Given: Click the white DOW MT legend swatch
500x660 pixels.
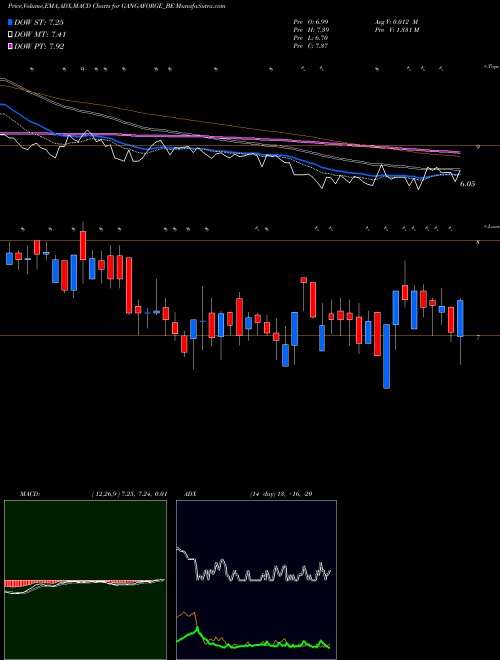Looking at the screenshot, I should [x=10, y=35].
